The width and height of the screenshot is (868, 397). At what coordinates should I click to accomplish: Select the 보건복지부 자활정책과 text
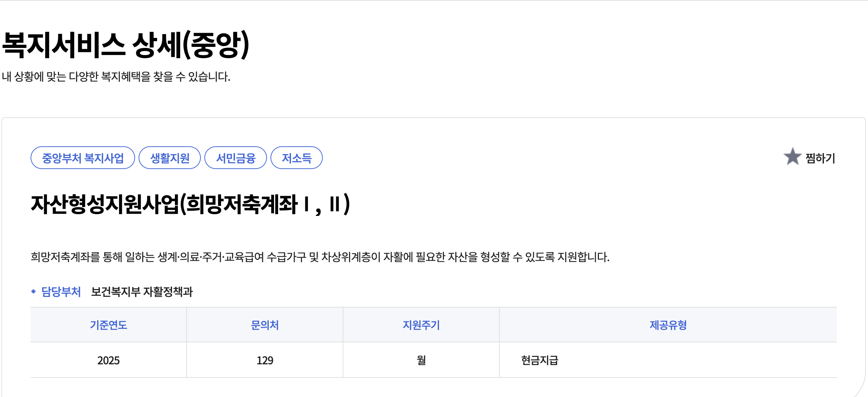pyautogui.click(x=142, y=292)
